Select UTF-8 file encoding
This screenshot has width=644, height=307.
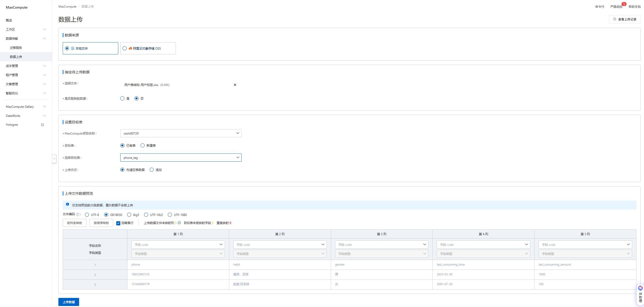tap(87, 215)
